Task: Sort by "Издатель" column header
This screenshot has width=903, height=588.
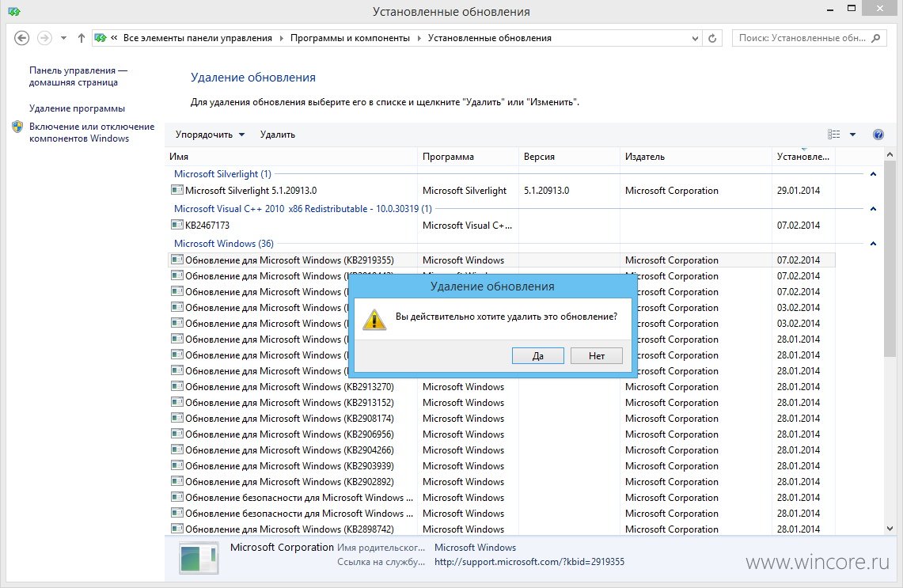Action: pos(696,157)
